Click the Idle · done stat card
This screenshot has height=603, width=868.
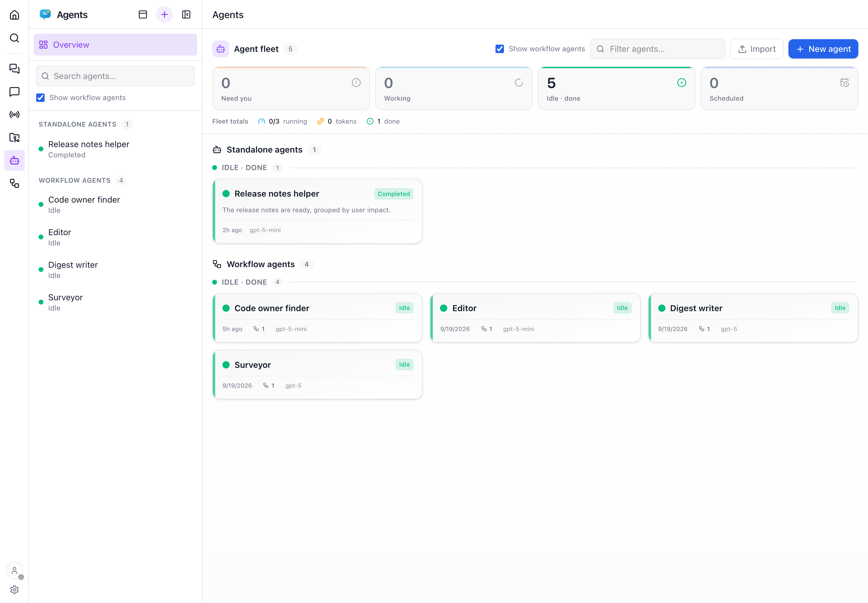(616, 89)
